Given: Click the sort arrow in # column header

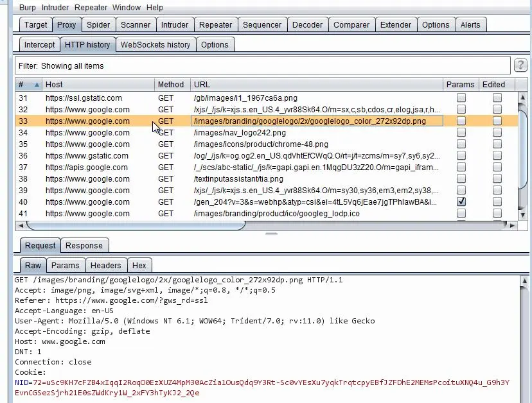Looking at the screenshot, I should point(37,85).
